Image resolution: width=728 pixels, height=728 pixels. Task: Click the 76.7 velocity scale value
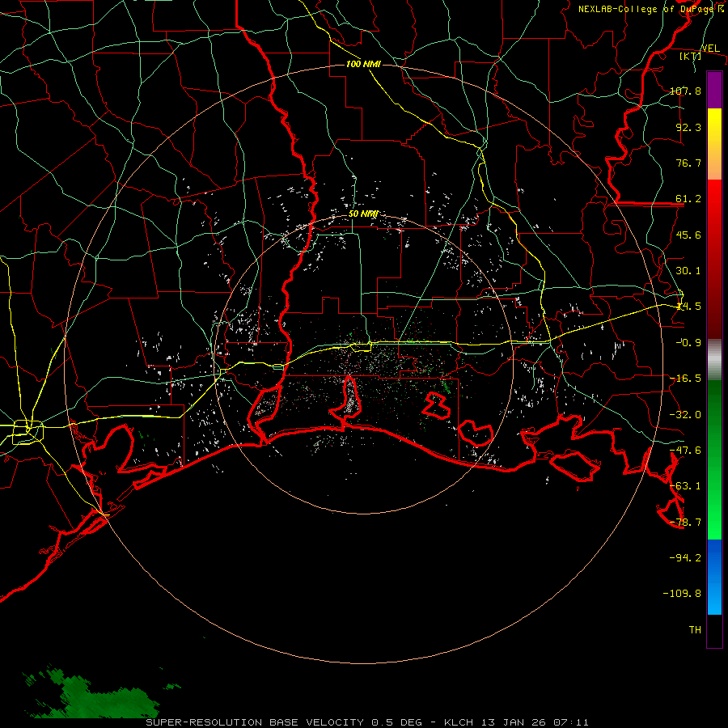688,163
